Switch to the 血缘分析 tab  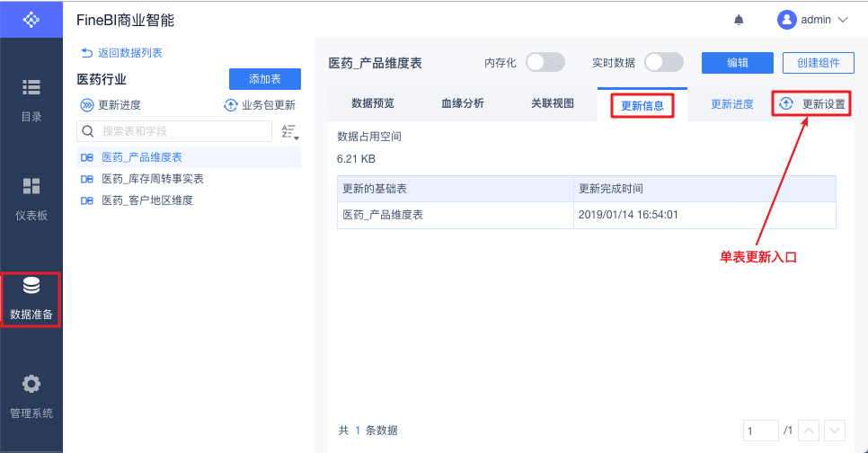tap(462, 103)
